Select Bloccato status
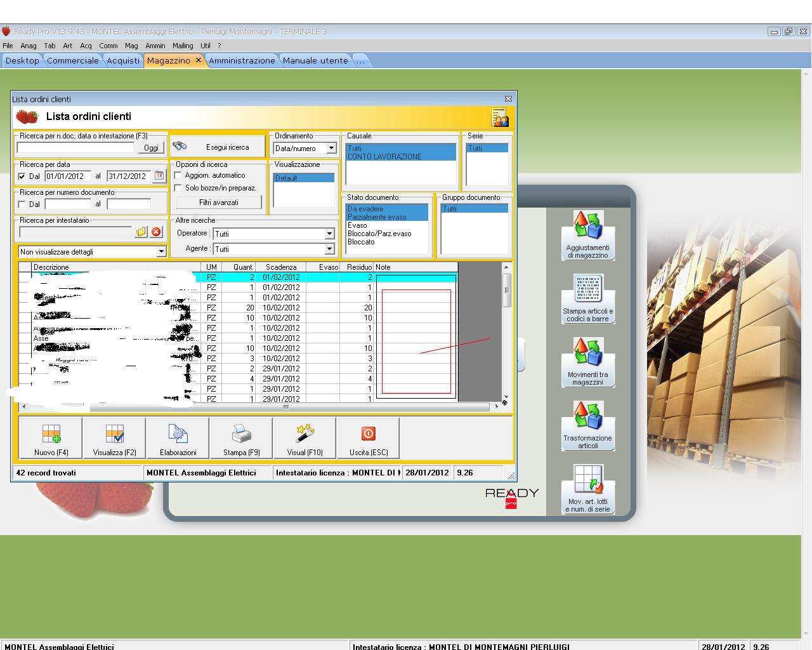Viewport: 812px width, 650px height. [388, 242]
